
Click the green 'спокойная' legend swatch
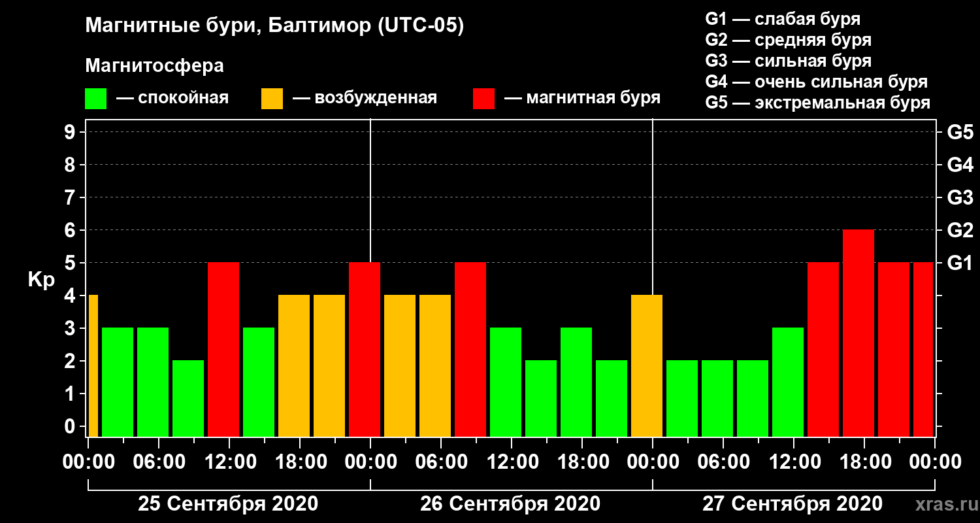pos(96,99)
